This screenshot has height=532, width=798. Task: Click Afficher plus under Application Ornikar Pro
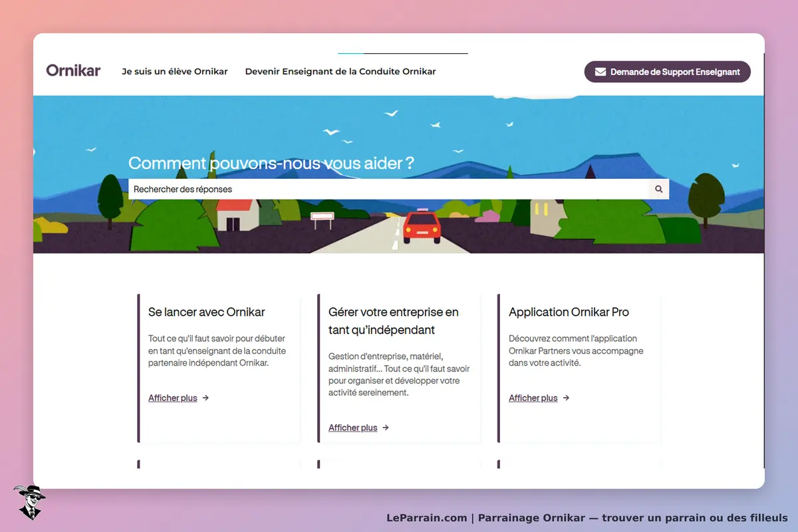tap(533, 398)
